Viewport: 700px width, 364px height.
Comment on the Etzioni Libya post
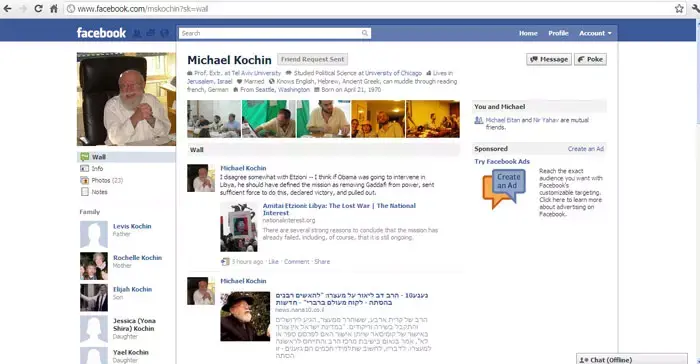click(296, 262)
